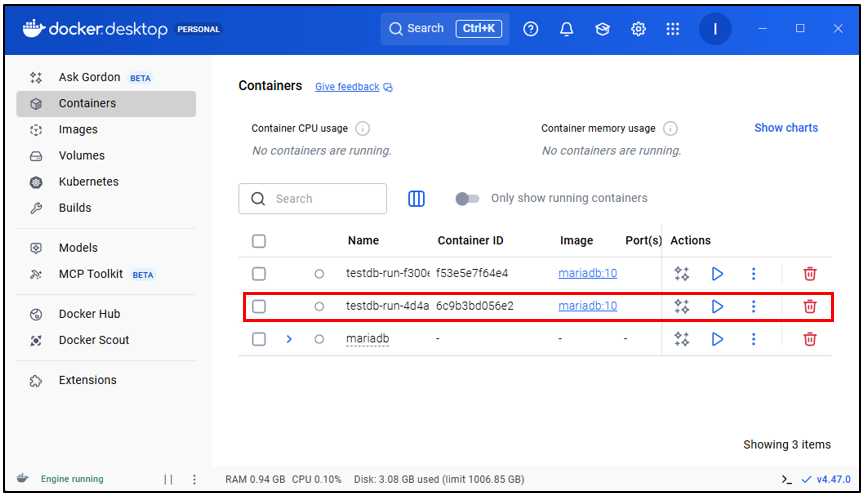Image resolution: width=868 pixels, height=498 pixels.
Task: Open Settings gear in the header
Action: [x=638, y=29]
